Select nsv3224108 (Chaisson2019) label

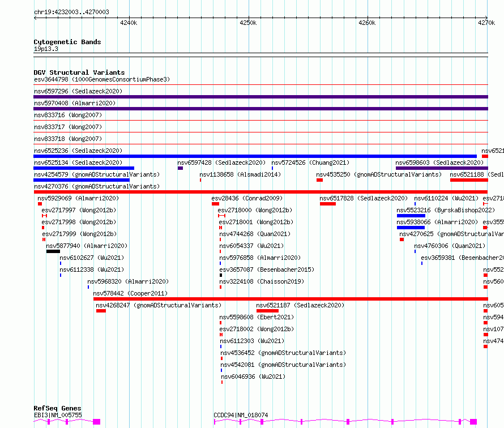[x=262, y=281]
